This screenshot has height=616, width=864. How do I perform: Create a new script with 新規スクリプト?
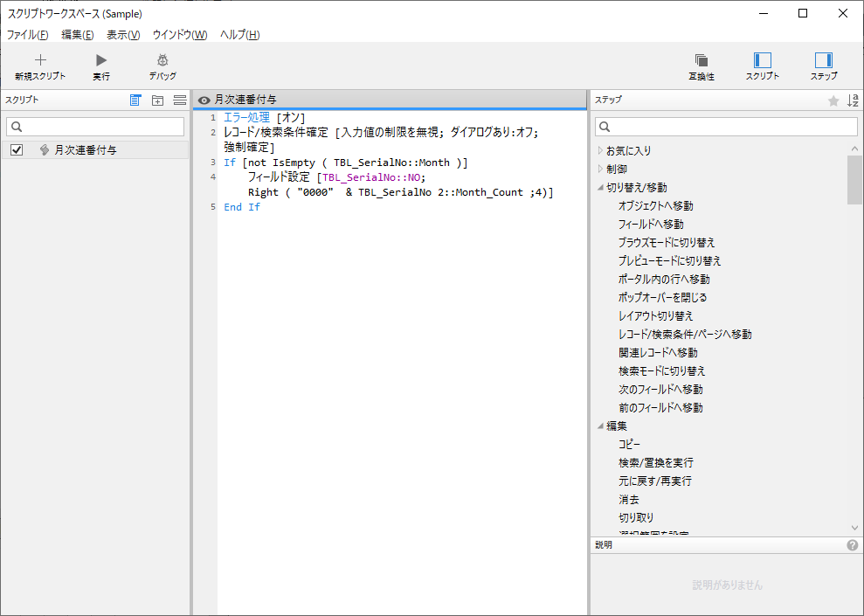click(x=40, y=66)
